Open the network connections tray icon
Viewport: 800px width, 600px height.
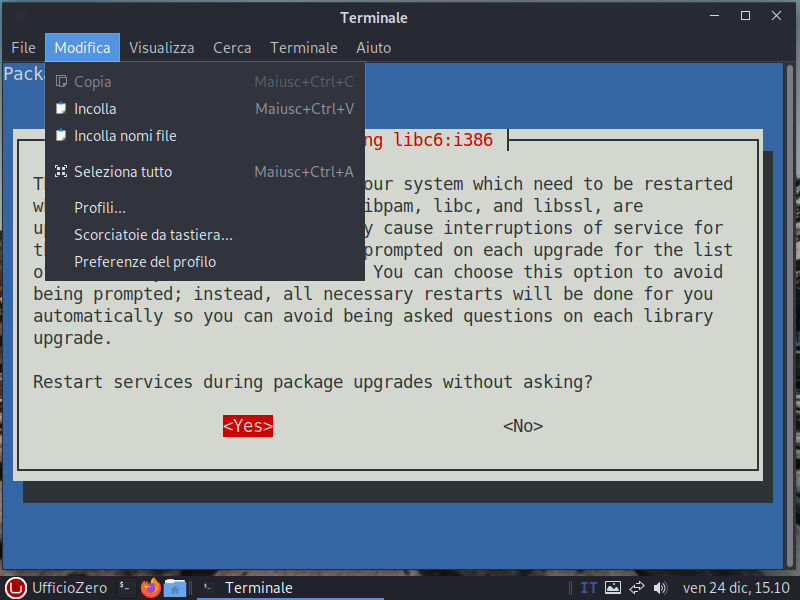[x=636, y=588]
